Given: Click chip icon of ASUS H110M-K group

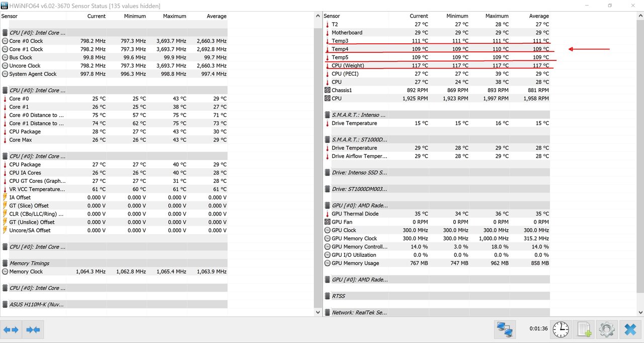Looking at the screenshot, I should (5, 305).
